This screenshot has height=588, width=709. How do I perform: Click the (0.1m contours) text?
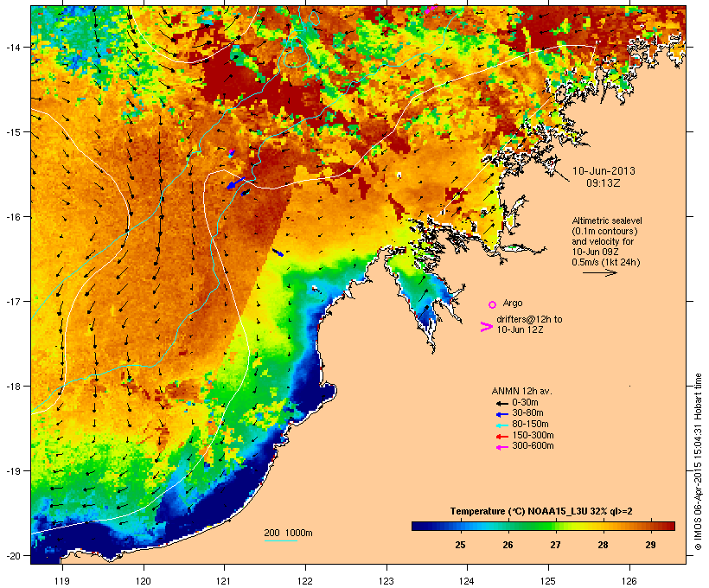[x=605, y=231]
